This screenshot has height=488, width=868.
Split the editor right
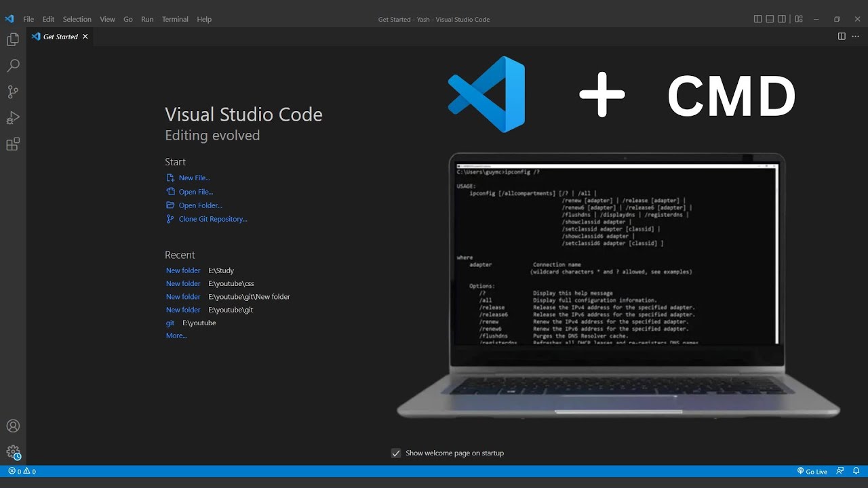(x=842, y=37)
